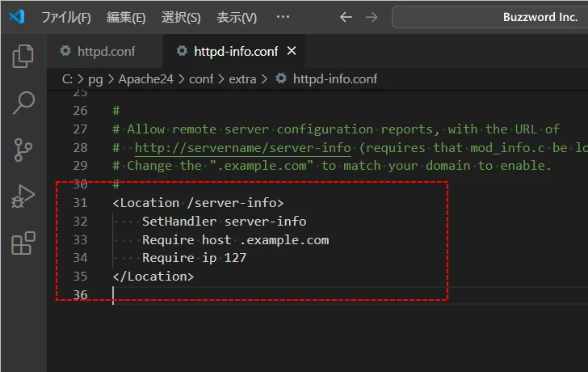The image size is (588, 372).
Task: Click the conf breadcrumb segment
Action: [201, 78]
